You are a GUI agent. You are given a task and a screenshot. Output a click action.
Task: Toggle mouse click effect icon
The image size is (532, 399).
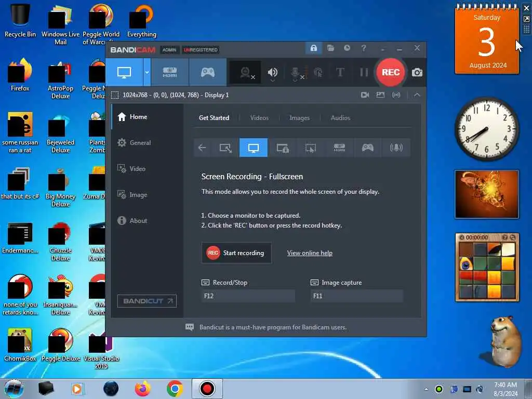(318, 72)
